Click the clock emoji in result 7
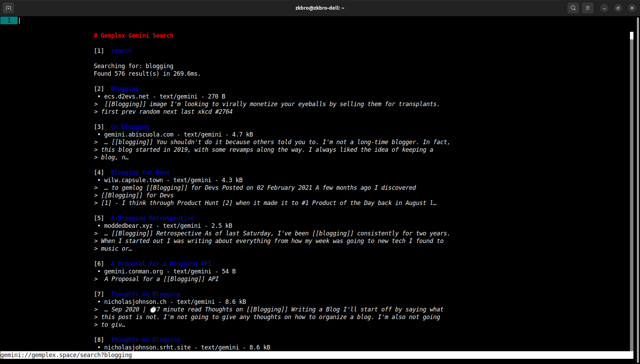Viewport: 640px width, 364px height. point(153,309)
